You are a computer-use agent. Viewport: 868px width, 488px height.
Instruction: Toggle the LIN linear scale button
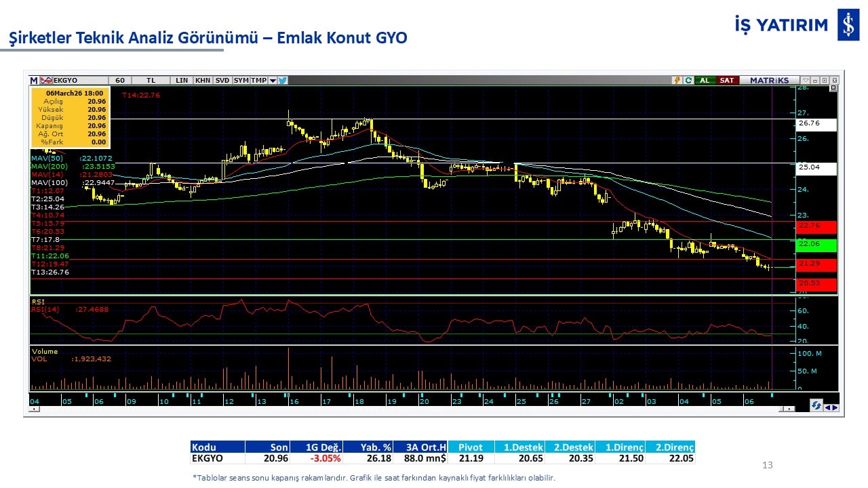(182, 80)
